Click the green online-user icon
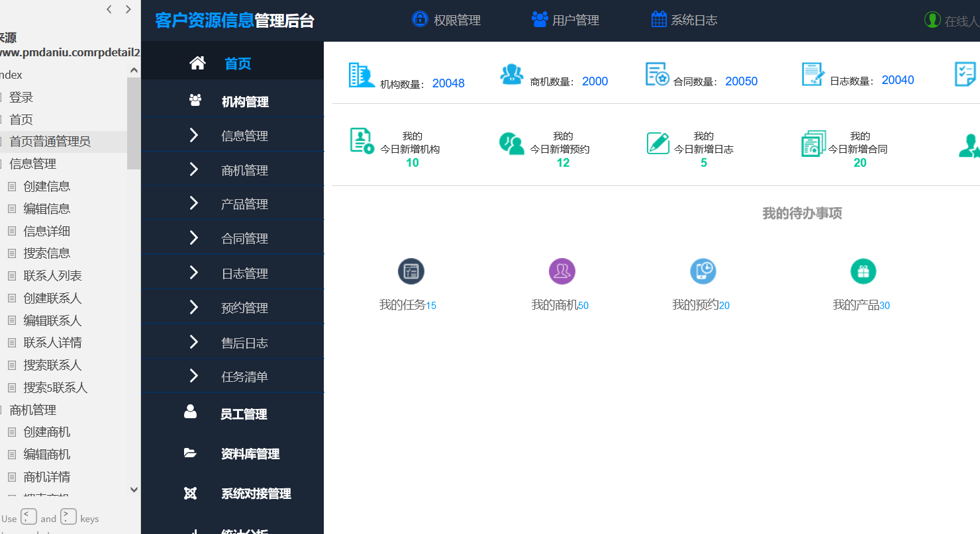The width and height of the screenshot is (980, 534). coord(932,20)
